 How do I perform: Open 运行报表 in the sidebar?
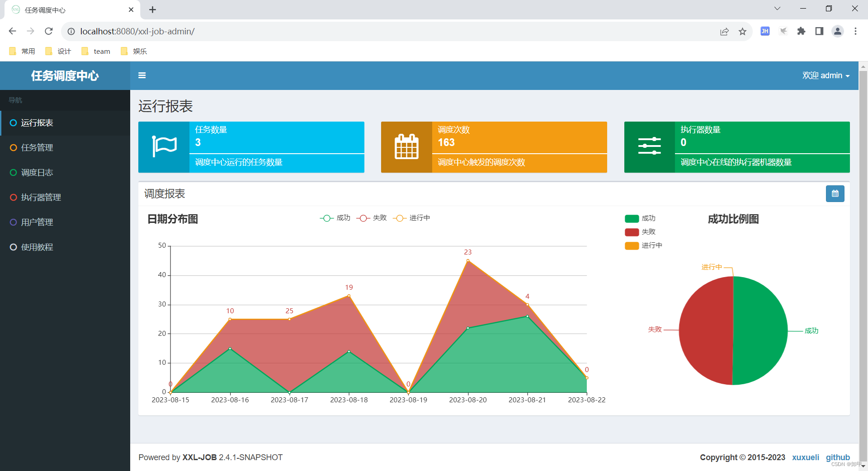[65, 123]
